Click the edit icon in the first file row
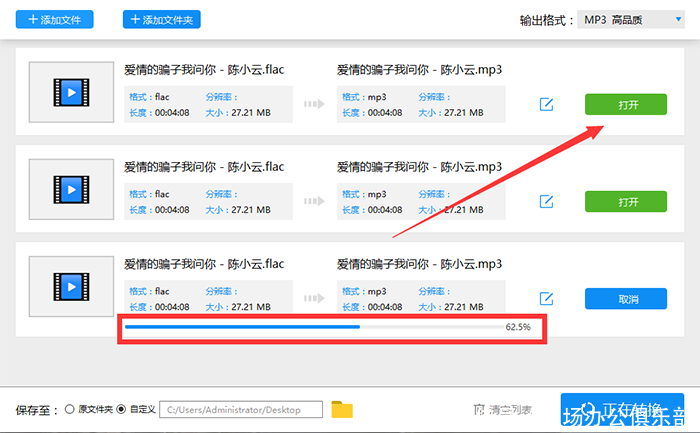 coord(546,104)
